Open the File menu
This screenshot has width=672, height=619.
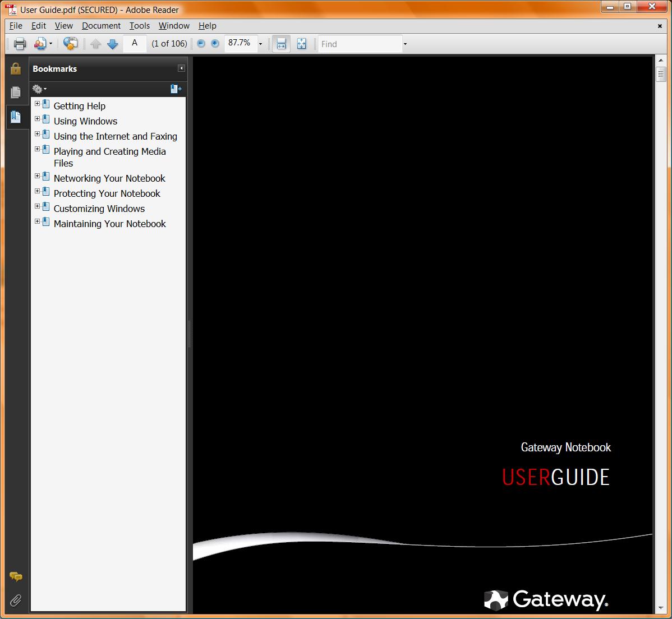(x=16, y=26)
